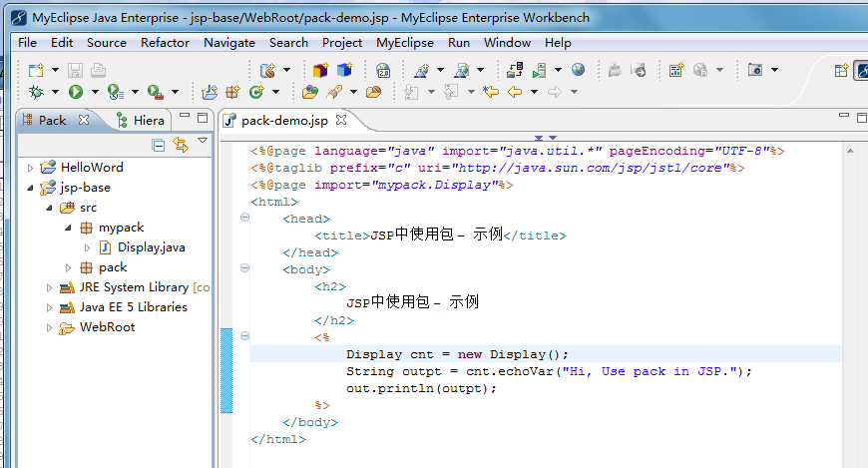Open the Package Explorer view menu triangle

pyautogui.click(x=203, y=141)
